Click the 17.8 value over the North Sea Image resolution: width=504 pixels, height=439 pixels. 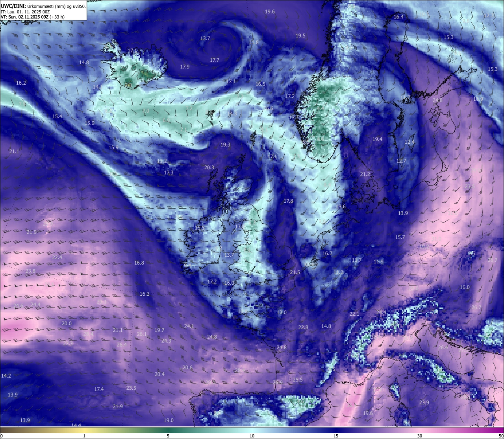pyautogui.click(x=288, y=201)
